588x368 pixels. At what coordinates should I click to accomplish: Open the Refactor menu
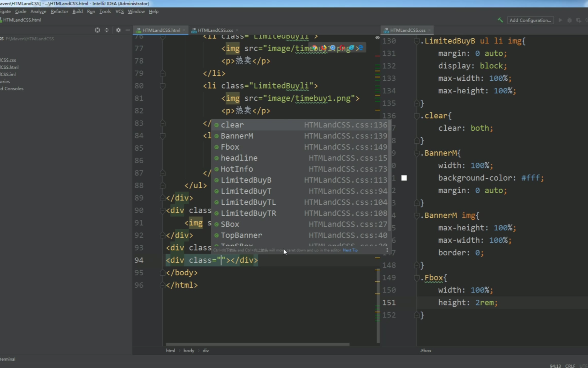59,11
